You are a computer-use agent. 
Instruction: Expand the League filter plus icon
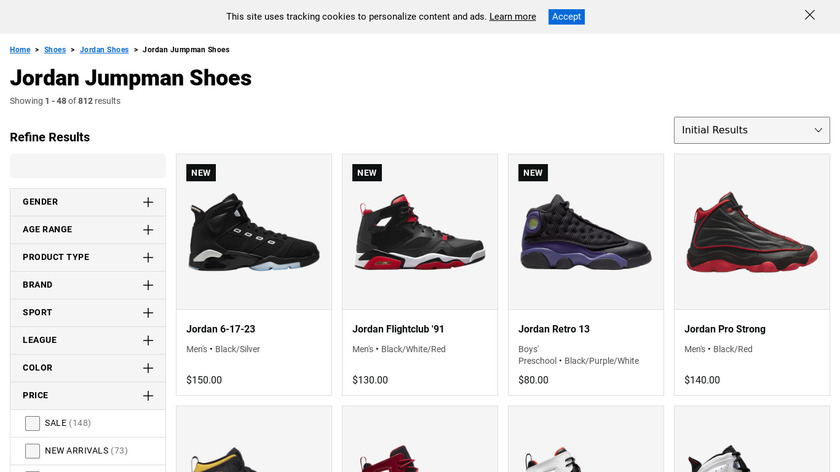tap(148, 340)
